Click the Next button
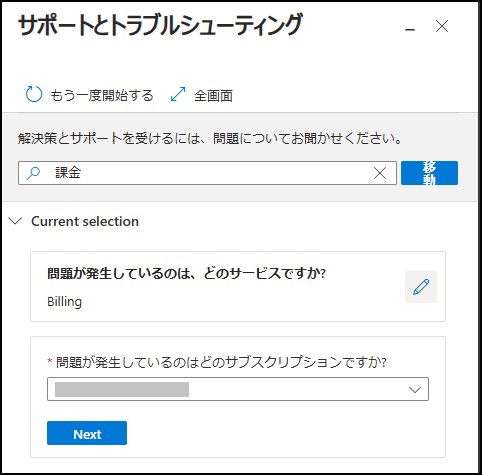482x475 pixels. point(87,433)
